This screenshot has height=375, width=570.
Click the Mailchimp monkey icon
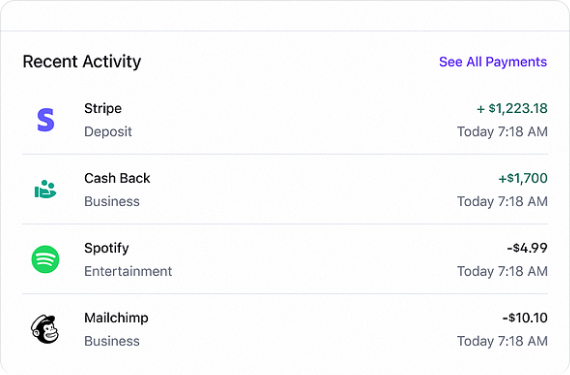pos(45,329)
